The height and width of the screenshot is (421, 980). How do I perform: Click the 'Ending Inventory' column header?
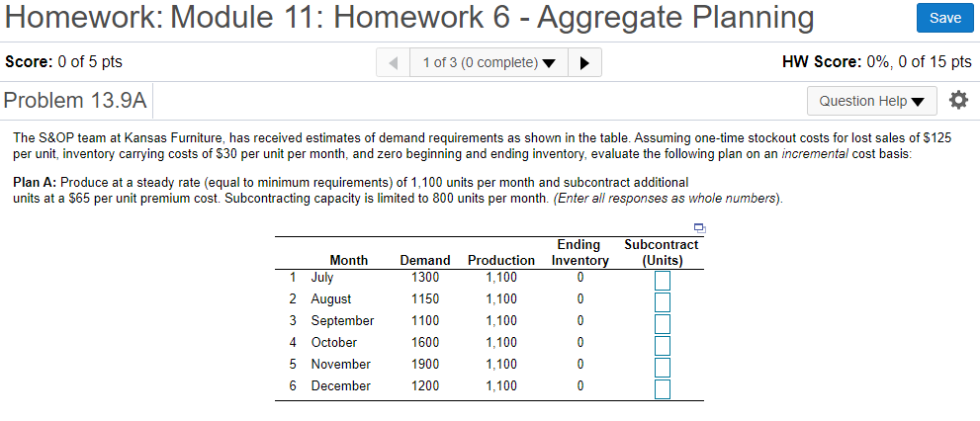point(580,252)
